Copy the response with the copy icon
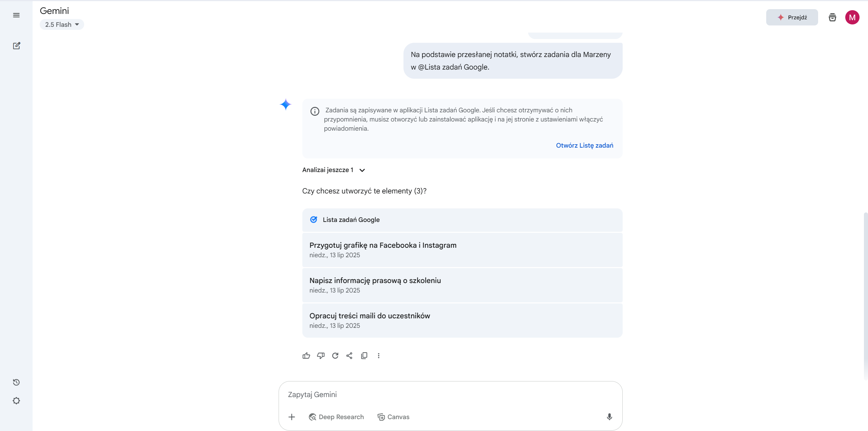The height and width of the screenshot is (431, 868). coord(364,356)
